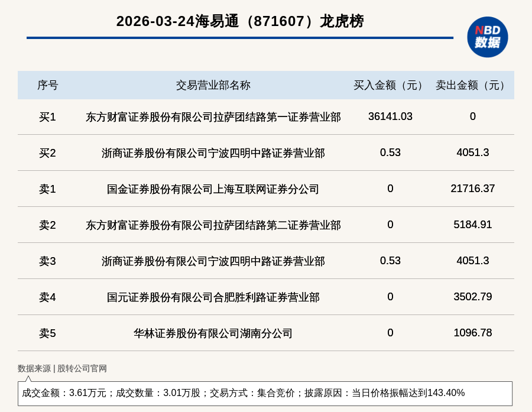
Task: Click 华林证券股份有限公司湖南分公司 name
Action: pos(213,333)
